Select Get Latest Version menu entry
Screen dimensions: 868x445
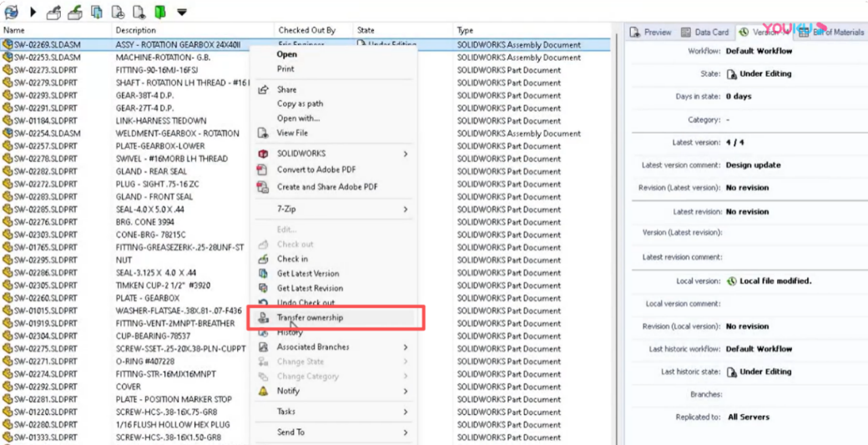[308, 273]
